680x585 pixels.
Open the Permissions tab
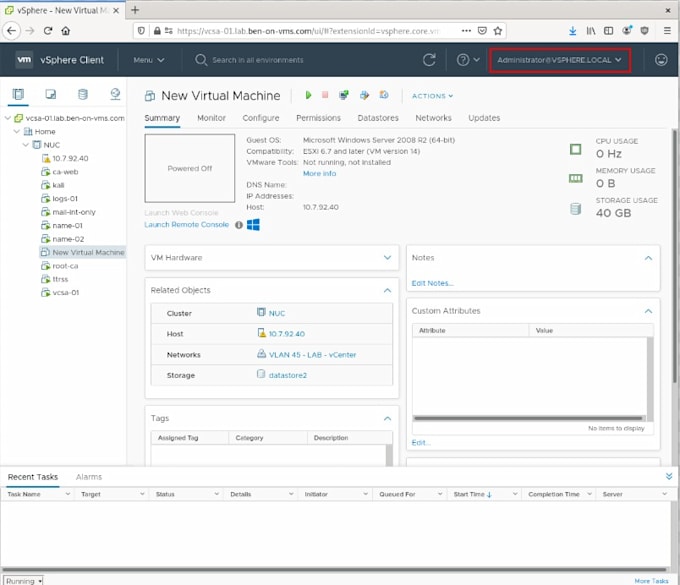318,118
